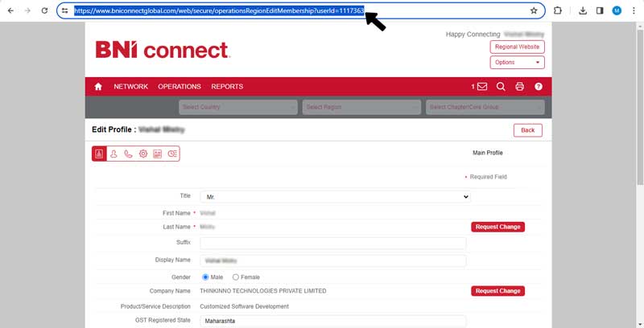Viewport: 644px width, 328px height.
Task: Print page using printer icon
Action: (x=519, y=87)
